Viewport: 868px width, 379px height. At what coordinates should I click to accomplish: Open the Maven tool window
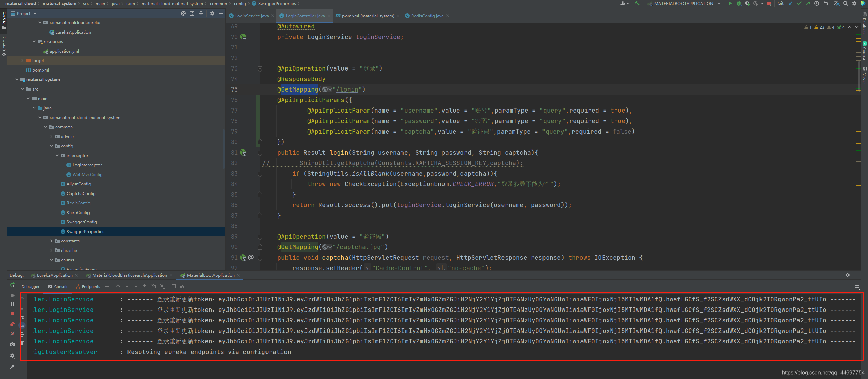864,76
